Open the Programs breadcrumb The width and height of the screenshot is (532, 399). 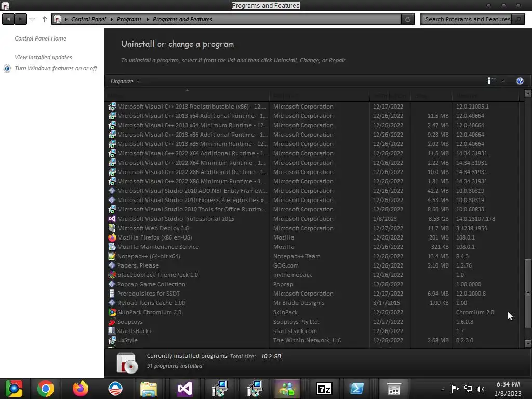129,19
